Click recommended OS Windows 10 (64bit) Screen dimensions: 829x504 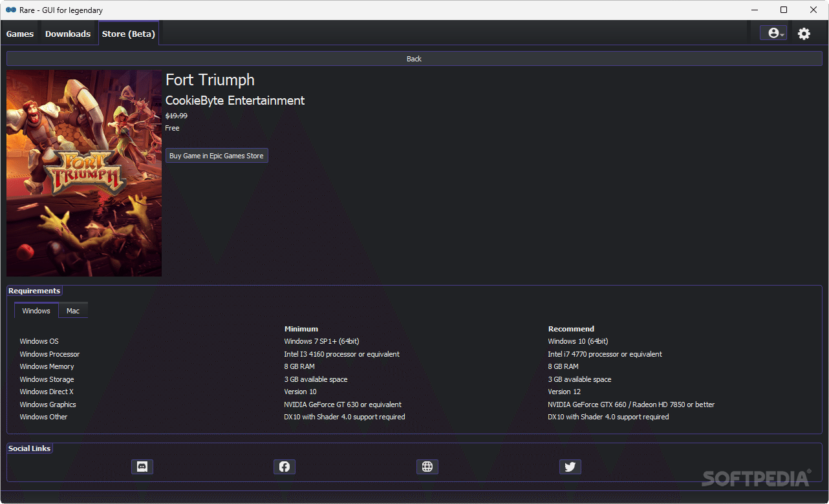tap(578, 341)
